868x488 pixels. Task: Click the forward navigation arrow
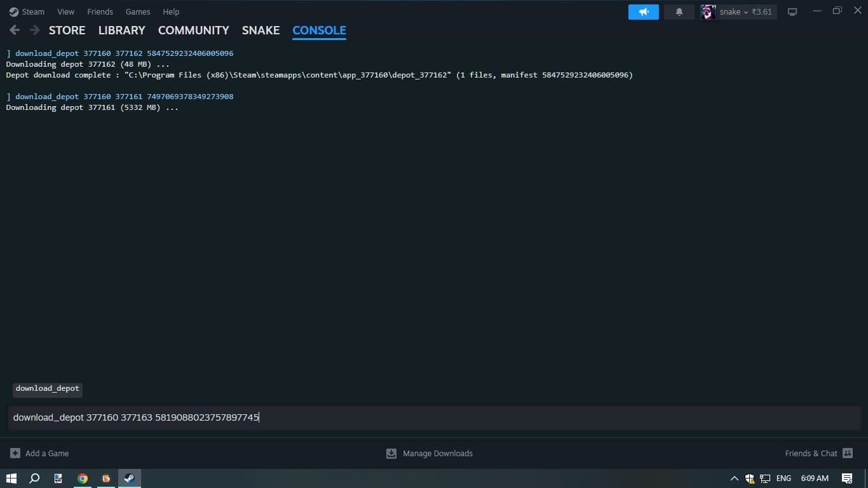coord(34,30)
